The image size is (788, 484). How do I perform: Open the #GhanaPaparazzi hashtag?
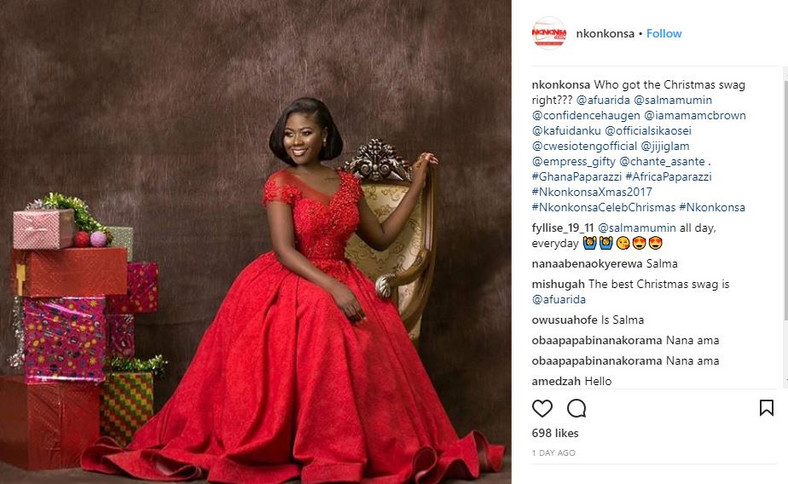click(x=576, y=177)
